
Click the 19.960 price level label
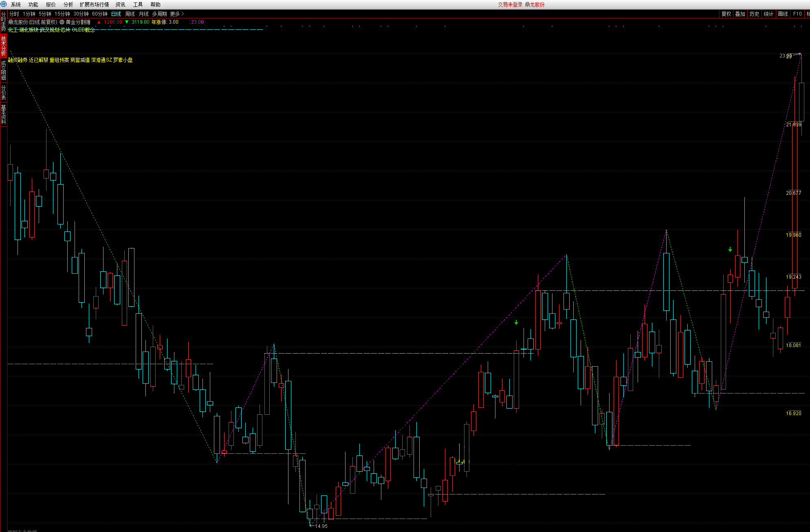click(x=794, y=235)
